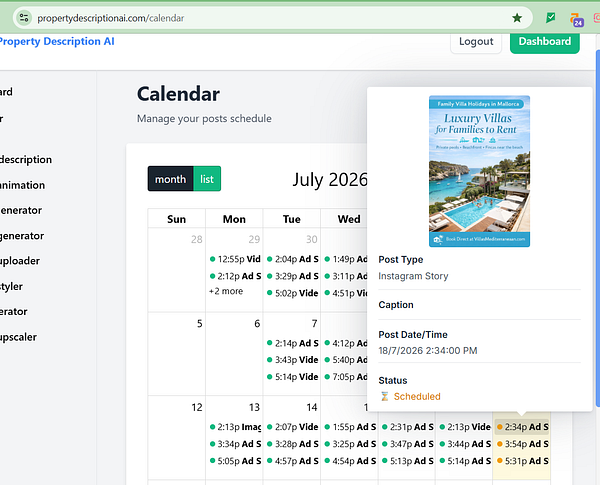
Task: Open the 3:29p Ad S event on Tuesday 30
Action: (x=292, y=276)
